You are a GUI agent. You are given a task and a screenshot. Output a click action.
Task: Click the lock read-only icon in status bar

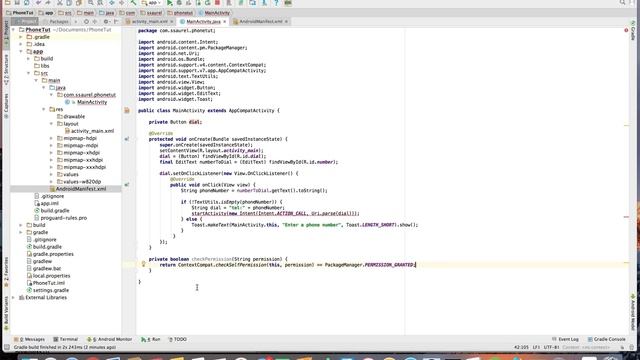[x=622, y=347]
